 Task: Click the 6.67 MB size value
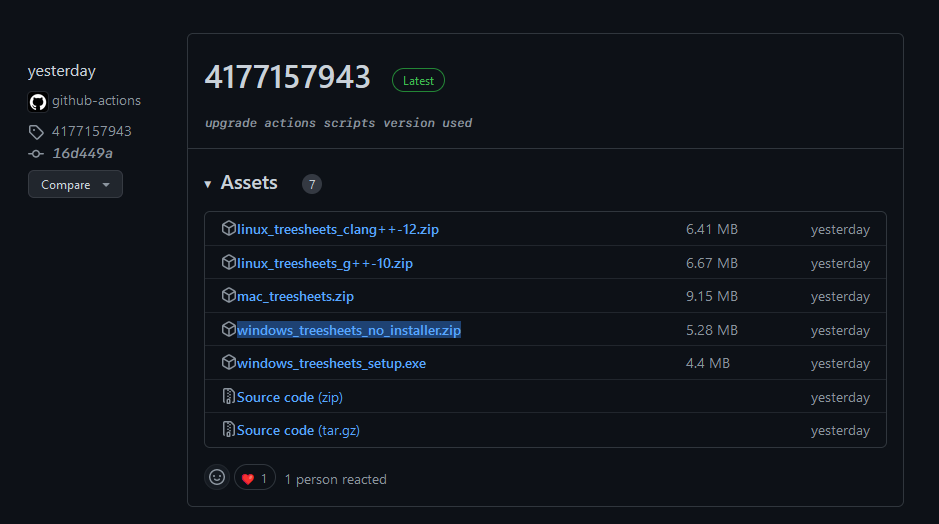(712, 263)
